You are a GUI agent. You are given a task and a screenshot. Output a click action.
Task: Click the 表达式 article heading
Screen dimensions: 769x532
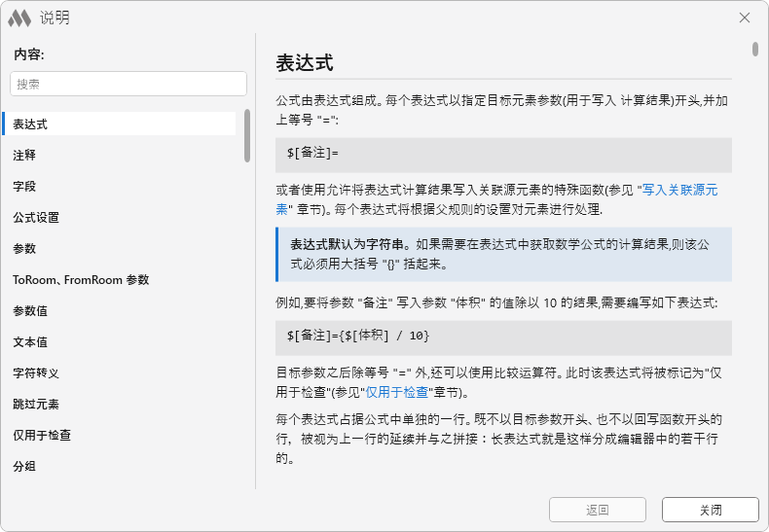pos(305,63)
